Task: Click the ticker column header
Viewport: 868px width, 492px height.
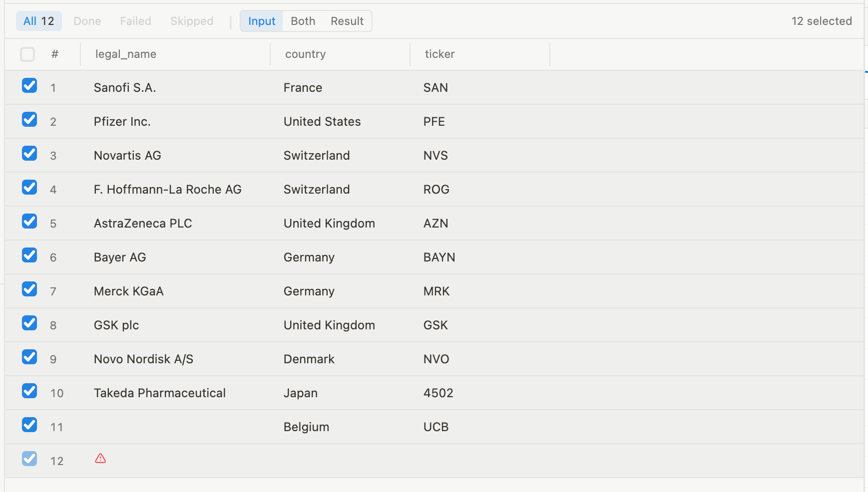Action: [x=440, y=54]
